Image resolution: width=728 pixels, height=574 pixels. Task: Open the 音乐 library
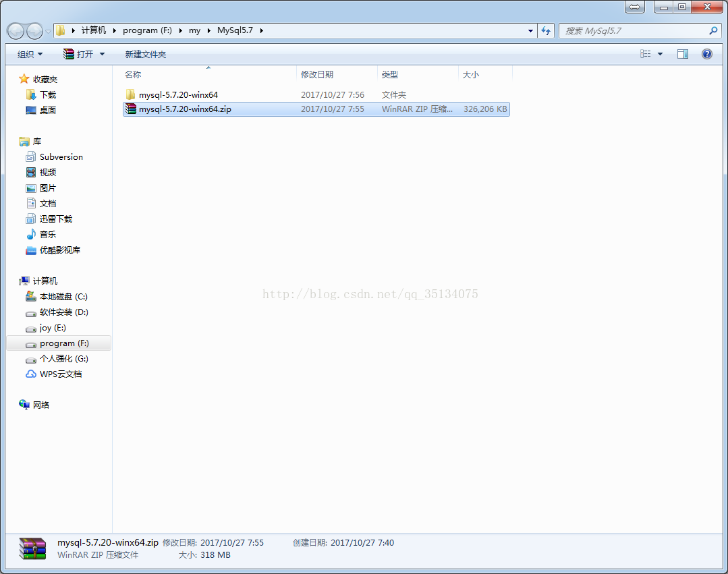click(48, 234)
